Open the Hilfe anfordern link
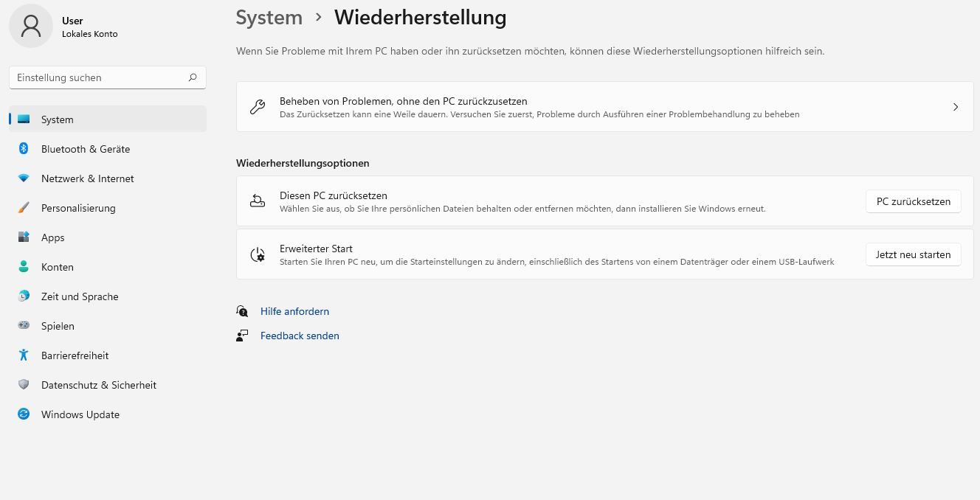 294,311
